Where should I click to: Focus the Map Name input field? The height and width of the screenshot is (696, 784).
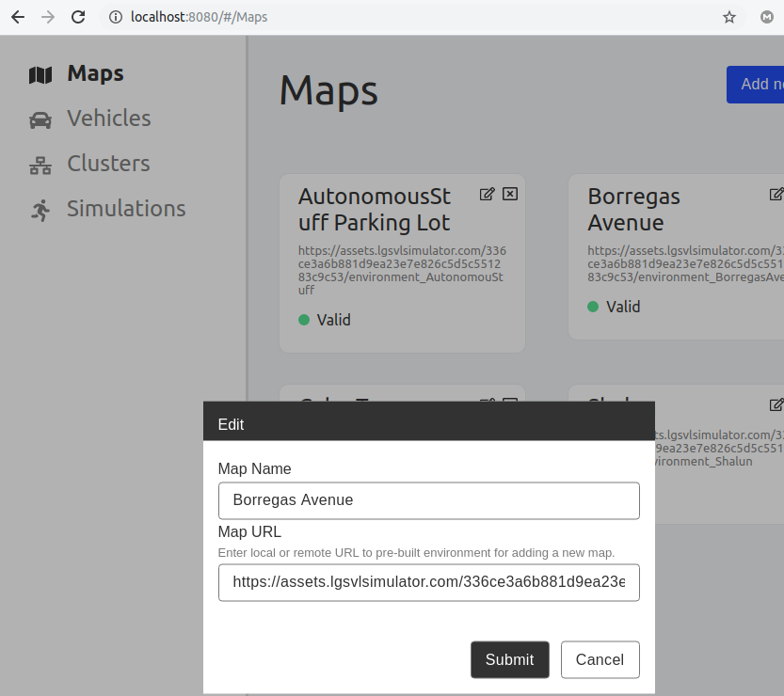[429, 500]
